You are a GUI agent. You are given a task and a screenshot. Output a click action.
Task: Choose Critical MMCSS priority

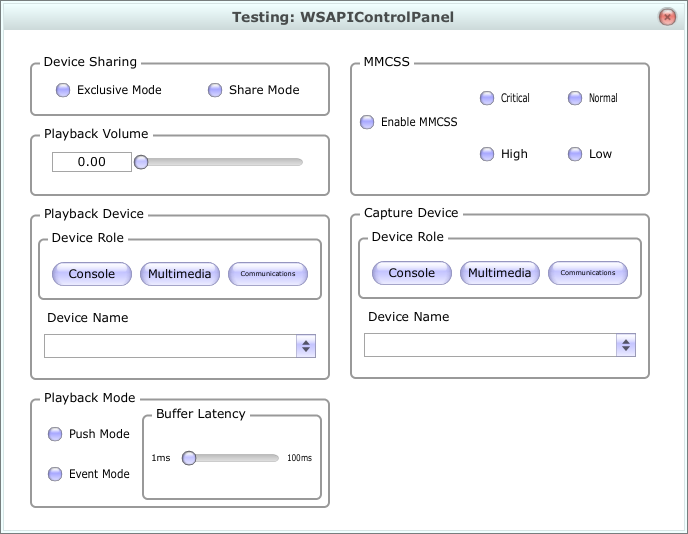pyautogui.click(x=487, y=98)
